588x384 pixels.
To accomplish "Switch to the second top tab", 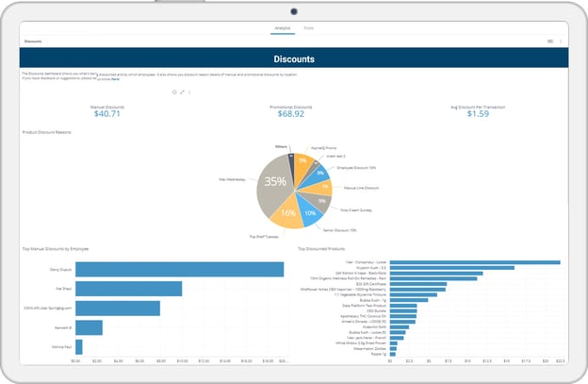I will (x=309, y=28).
